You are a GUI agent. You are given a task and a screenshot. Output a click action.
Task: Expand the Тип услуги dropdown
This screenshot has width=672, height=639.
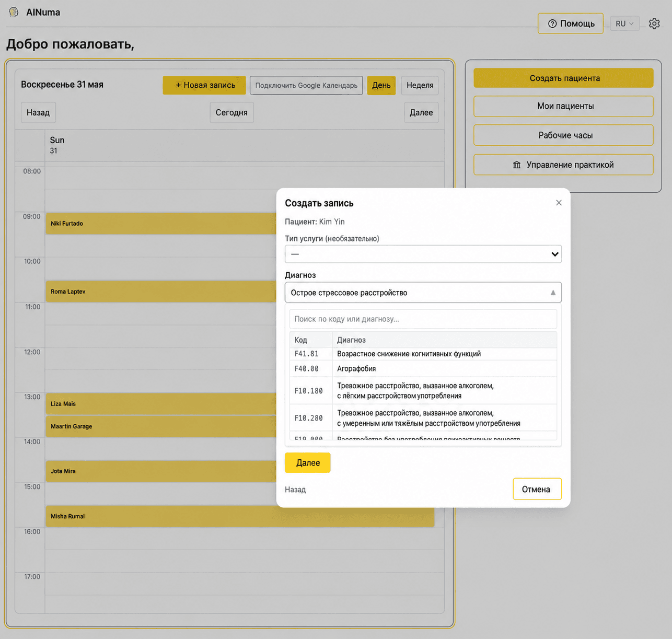point(423,254)
